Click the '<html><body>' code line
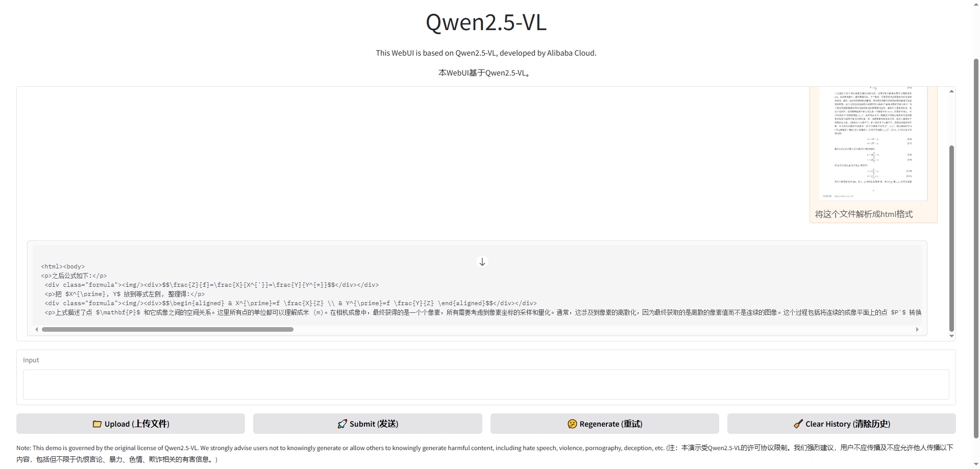 (63, 266)
